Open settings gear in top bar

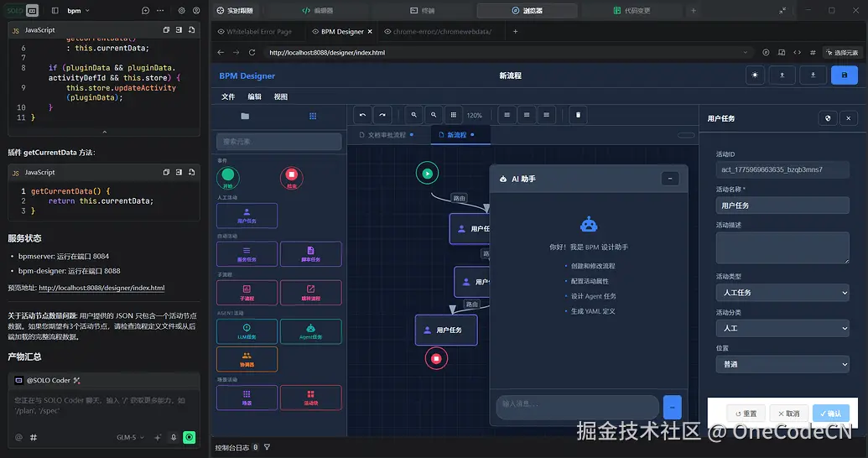click(182, 11)
